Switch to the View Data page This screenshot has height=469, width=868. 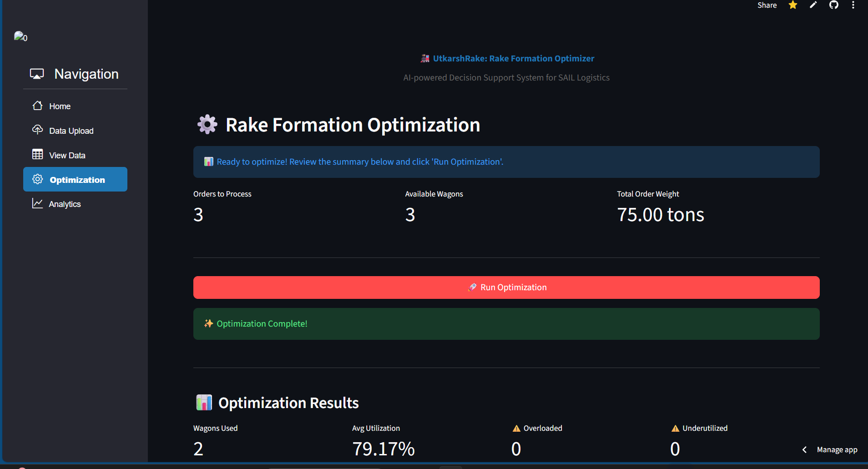(75, 155)
